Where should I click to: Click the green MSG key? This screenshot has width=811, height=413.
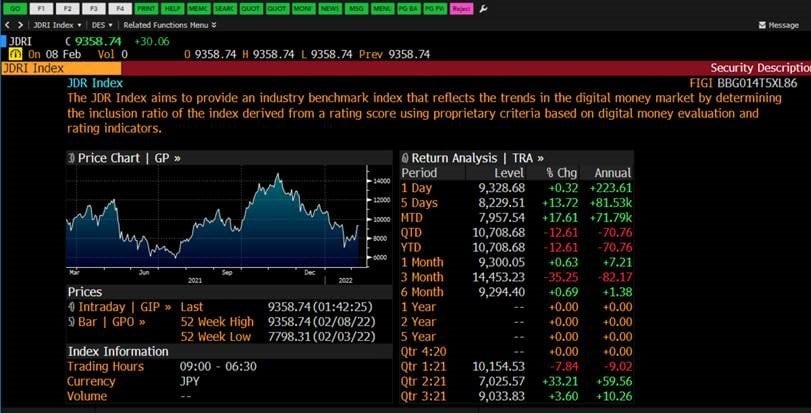[x=357, y=9]
